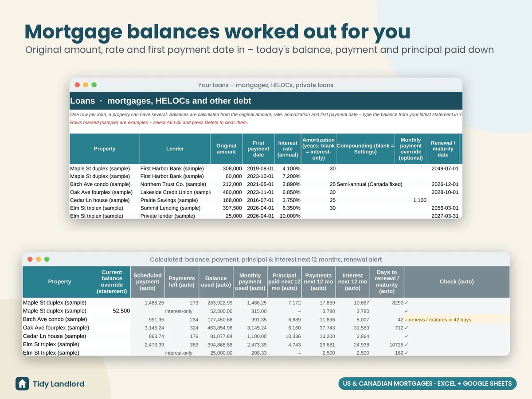
Task: Select the Oak Ave fourplex row in Calculated window
Action: click(266, 328)
